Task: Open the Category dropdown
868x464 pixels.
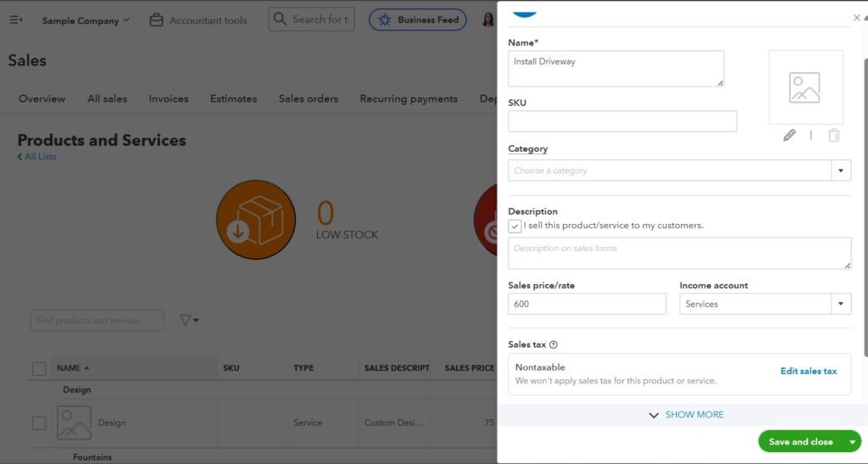Action: [x=840, y=171]
